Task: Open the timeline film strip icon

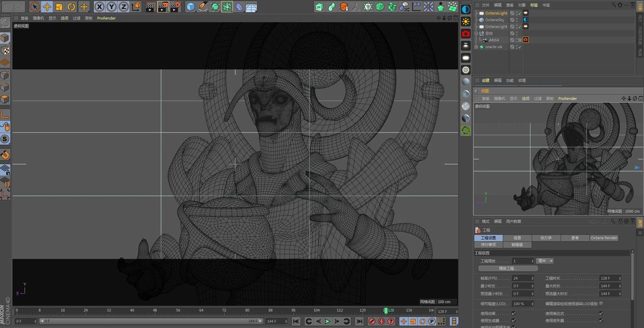Action: click(454, 321)
